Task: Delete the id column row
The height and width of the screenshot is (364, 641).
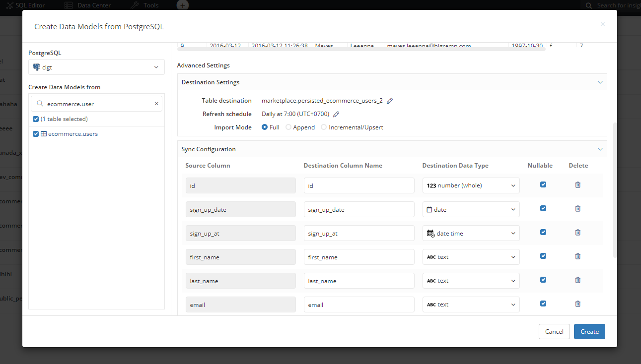Action: [x=578, y=184]
